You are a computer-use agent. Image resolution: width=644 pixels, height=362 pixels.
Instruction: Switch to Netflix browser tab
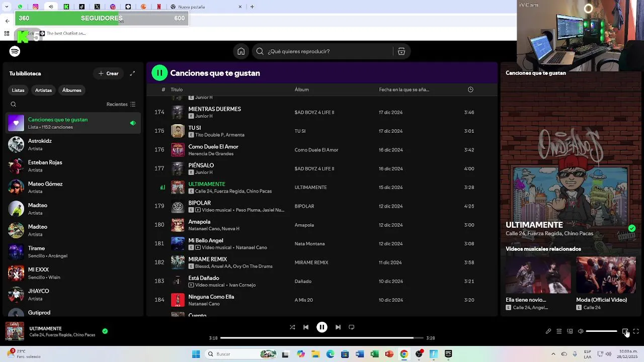click(x=159, y=7)
